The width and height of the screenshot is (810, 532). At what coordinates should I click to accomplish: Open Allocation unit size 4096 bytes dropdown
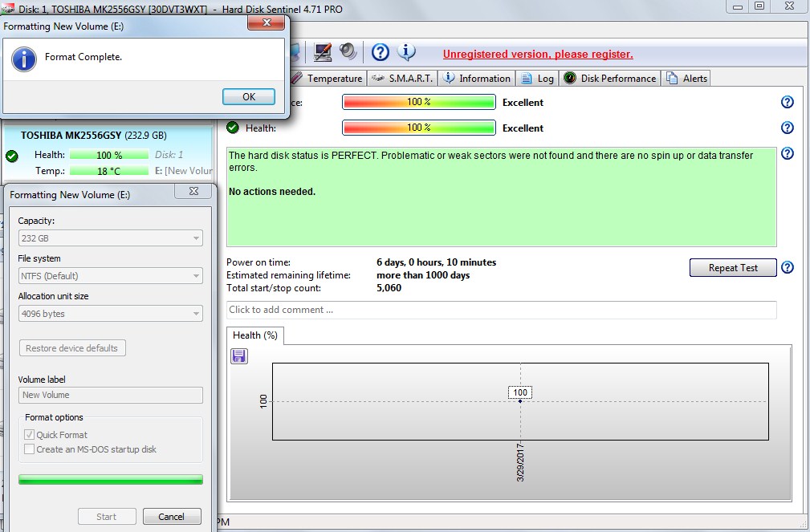(111, 314)
